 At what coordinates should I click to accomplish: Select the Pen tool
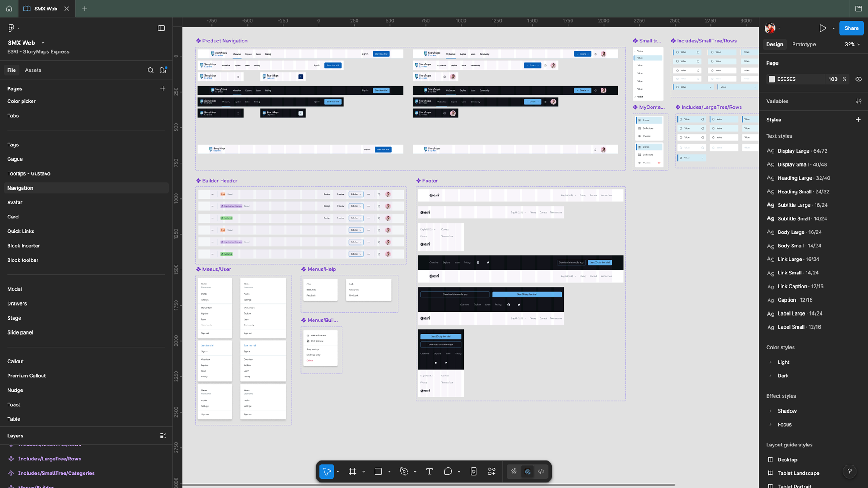pos(404,472)
